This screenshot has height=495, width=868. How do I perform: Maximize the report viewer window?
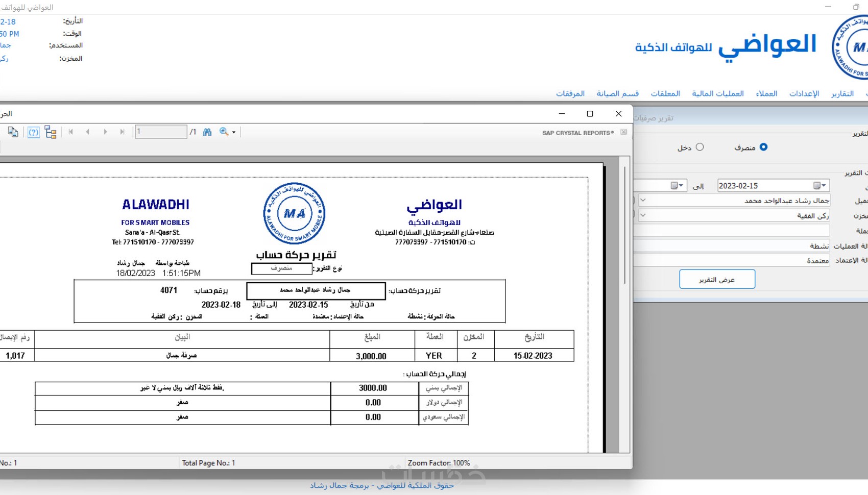tap(590, 114)
